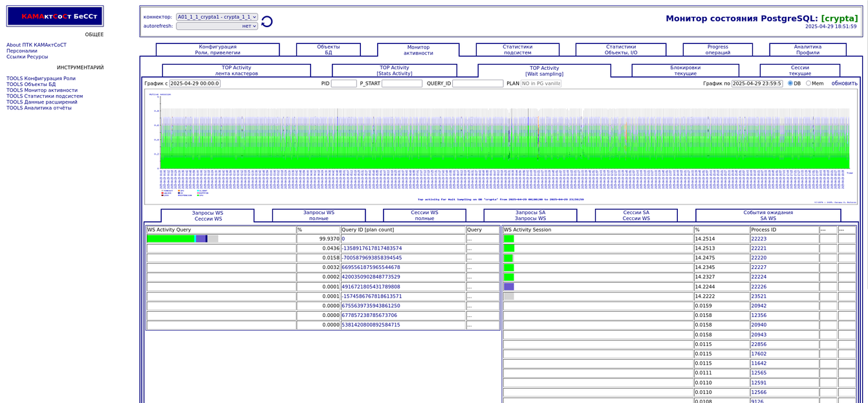This screenshot has width=868, height=403.
Task: Click the PID input field
Action: click(x=343, y=83)
